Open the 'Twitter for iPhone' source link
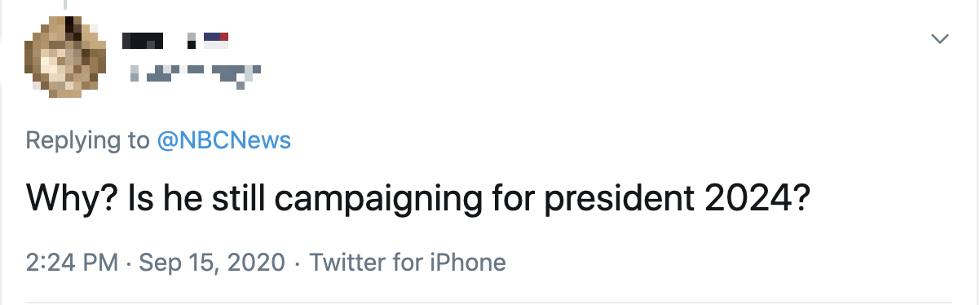 coord(408,263)
